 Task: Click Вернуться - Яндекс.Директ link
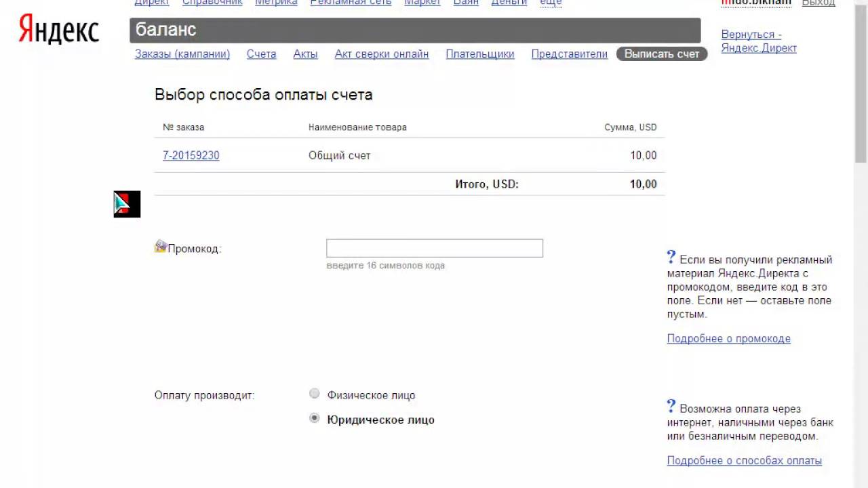point(759,41)
